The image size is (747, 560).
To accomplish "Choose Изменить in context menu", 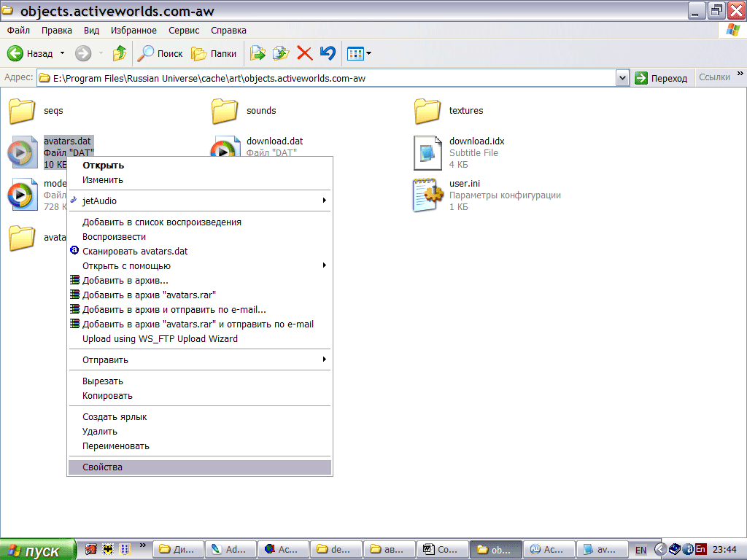I will click(200, 180).
